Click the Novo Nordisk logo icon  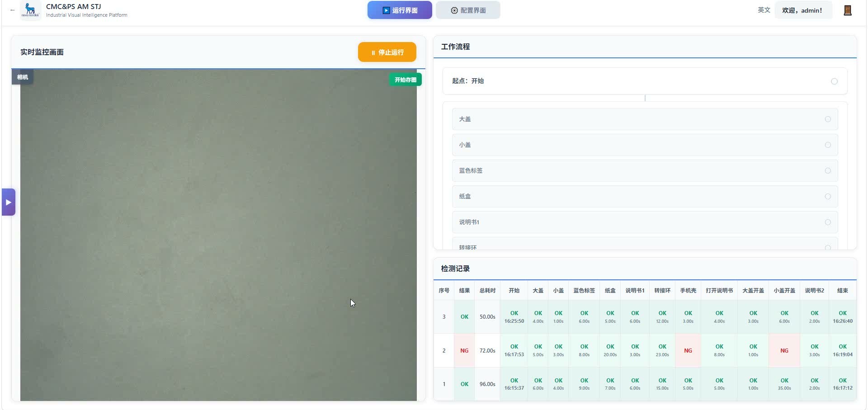point(31,10)
